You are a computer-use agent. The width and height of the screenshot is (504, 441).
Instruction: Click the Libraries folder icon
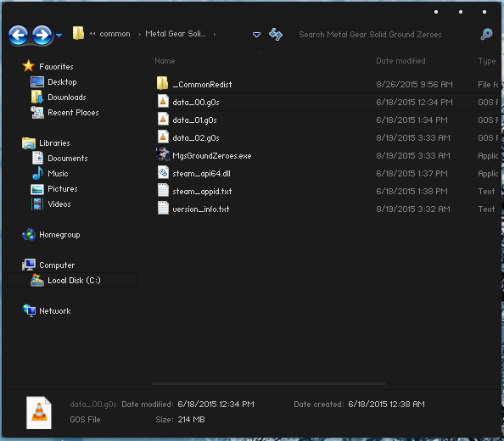29,143
